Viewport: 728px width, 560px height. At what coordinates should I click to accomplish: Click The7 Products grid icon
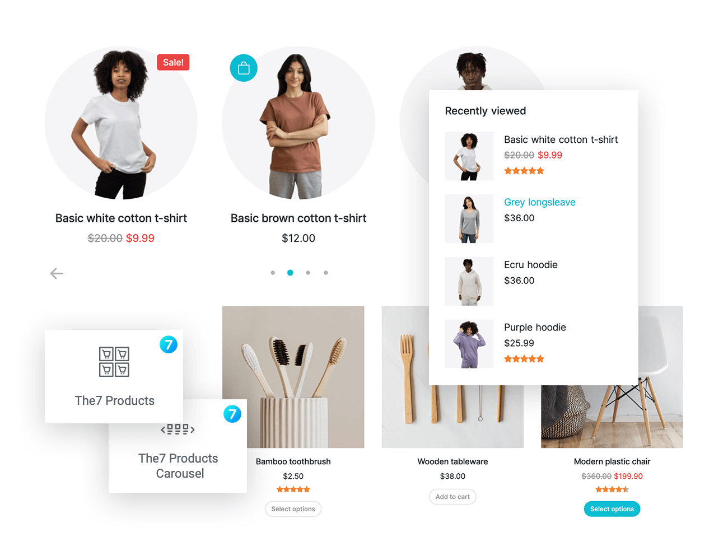click(x=114, y=362)
